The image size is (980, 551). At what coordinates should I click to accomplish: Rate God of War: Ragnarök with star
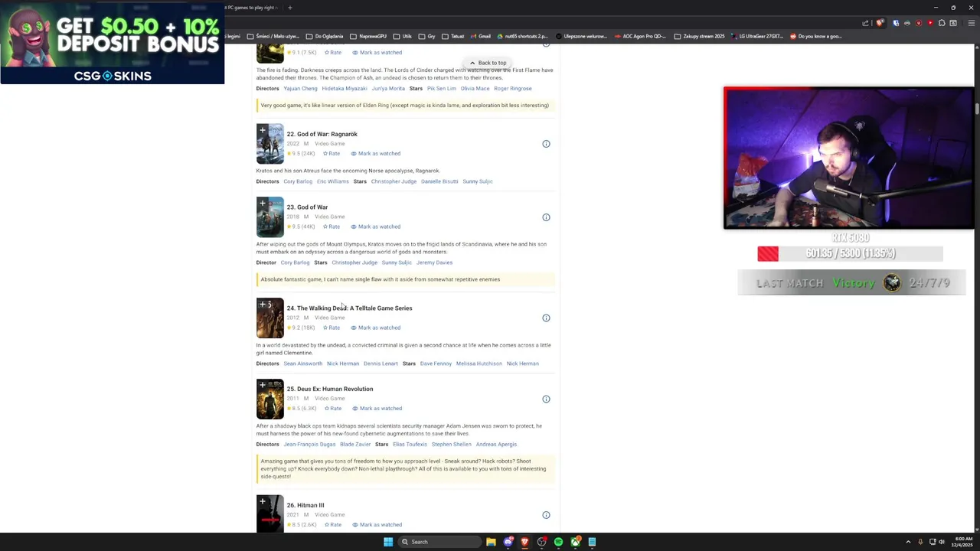332,154
